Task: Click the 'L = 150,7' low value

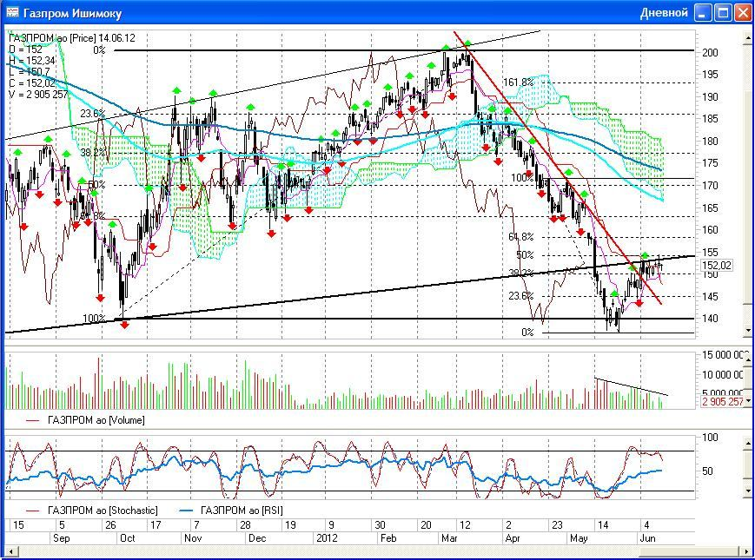Action: tap(30, 72)
